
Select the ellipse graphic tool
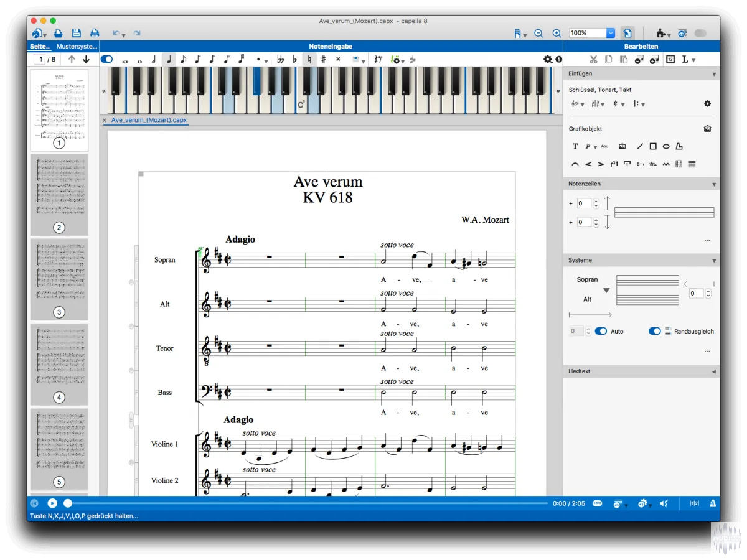(x=666, y=147)
